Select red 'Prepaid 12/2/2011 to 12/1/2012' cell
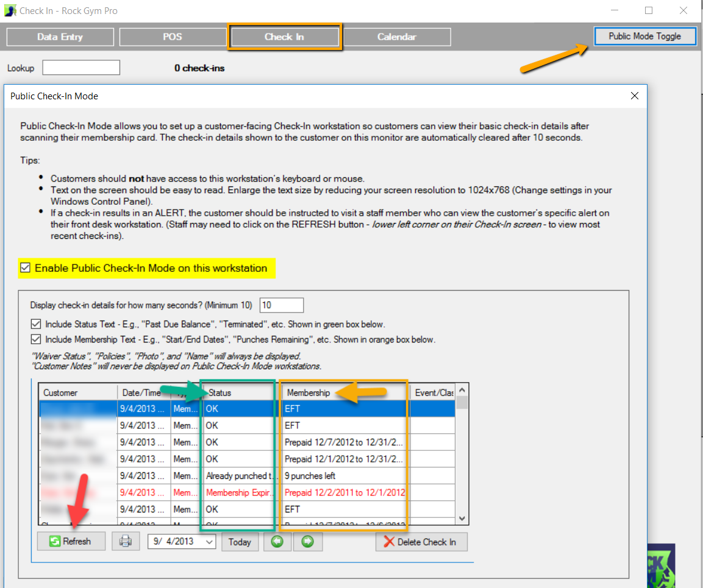This screenshot has width=703, height=588. [344, 492]
